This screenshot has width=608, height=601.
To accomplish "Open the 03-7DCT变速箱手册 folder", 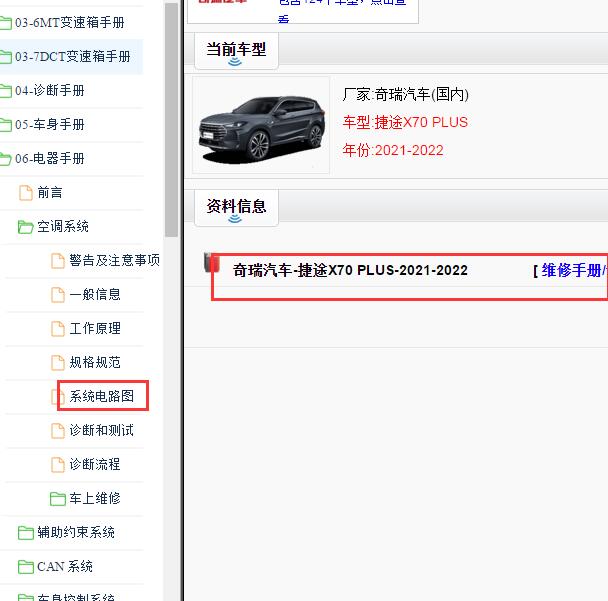I will pos(73,57).
